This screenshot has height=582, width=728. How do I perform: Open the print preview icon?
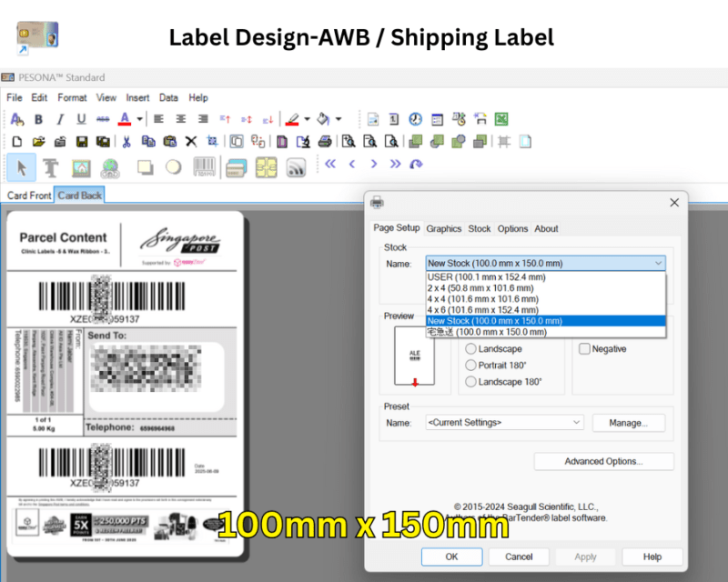[x=349, y=141]
